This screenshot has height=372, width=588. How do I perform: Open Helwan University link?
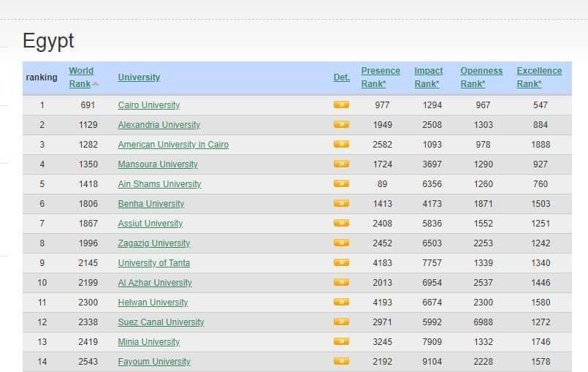tap(153, 302)
